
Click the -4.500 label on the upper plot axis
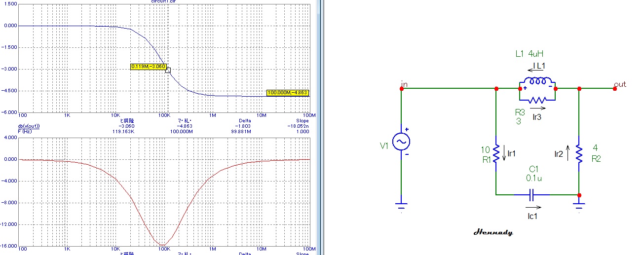coord(10,91)
